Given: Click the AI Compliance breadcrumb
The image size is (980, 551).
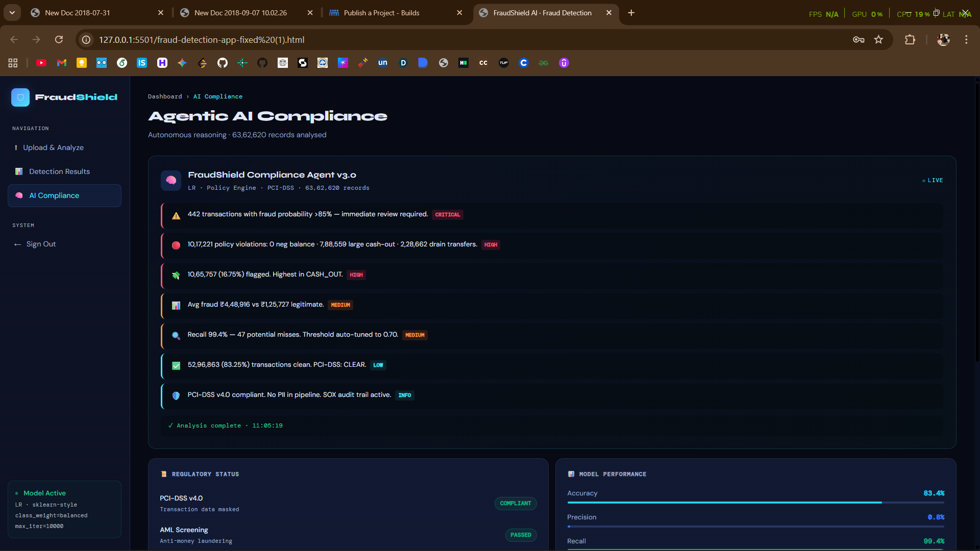Looking at the screenshot, I should [x=218, y=96].
